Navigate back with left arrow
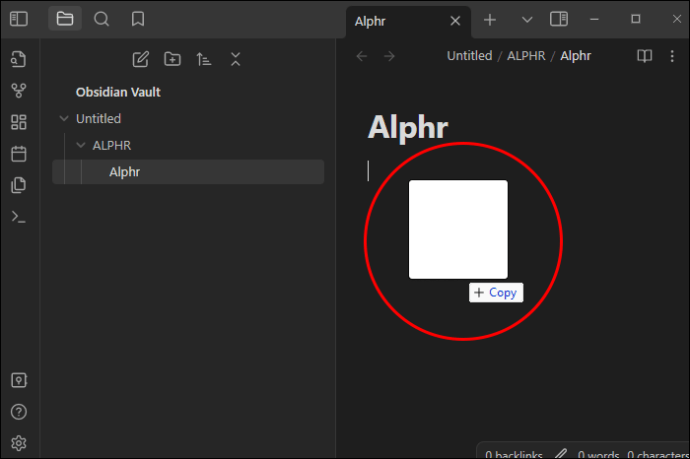 362,56
